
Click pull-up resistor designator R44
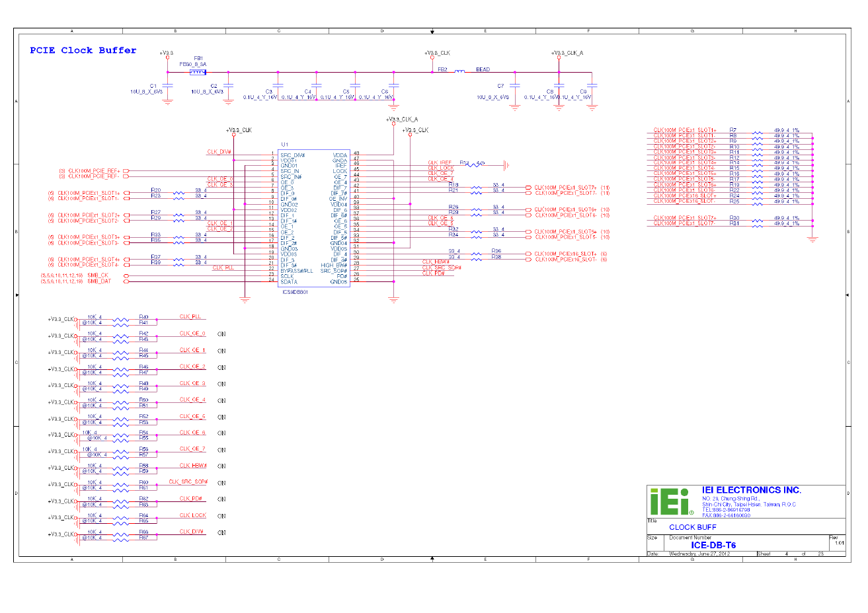[143, 350]
